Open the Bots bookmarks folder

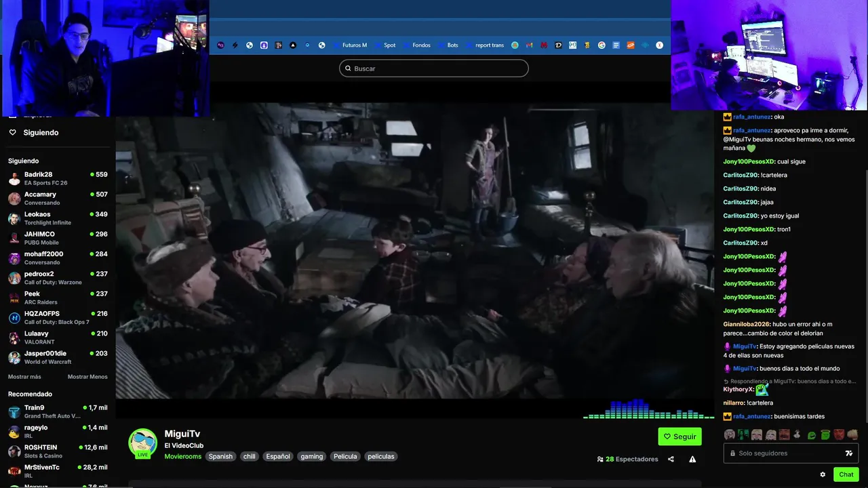[448, 45]
